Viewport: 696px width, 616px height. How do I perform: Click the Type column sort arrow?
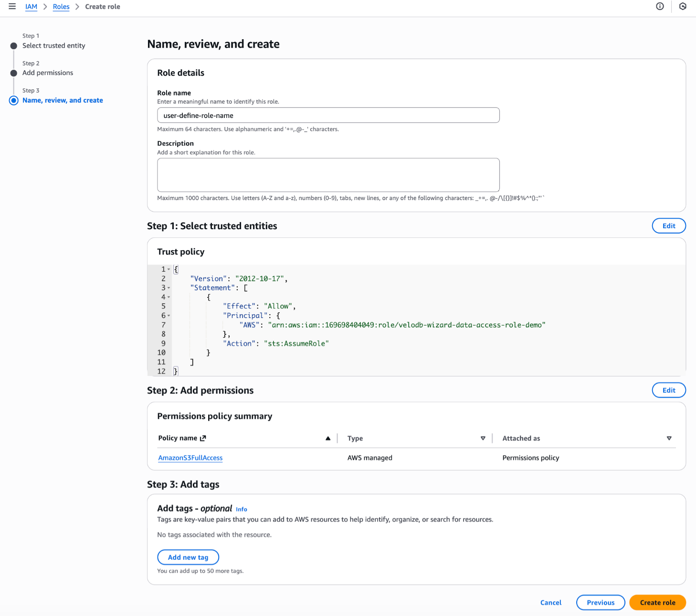pyautogui.click(x=483, y=438)
